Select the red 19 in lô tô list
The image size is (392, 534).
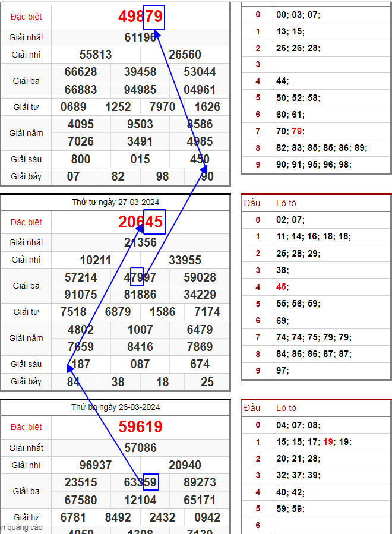[x=328, y=442]
